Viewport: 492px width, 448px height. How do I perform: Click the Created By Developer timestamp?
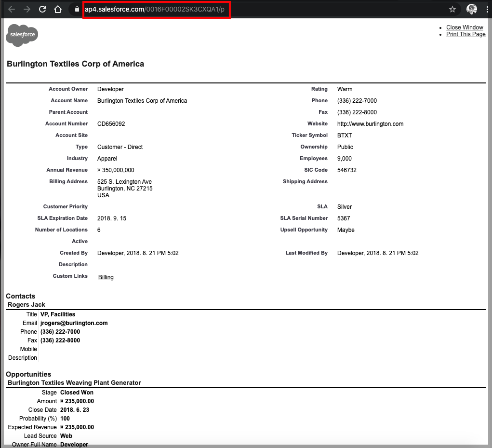pos(138,253)
